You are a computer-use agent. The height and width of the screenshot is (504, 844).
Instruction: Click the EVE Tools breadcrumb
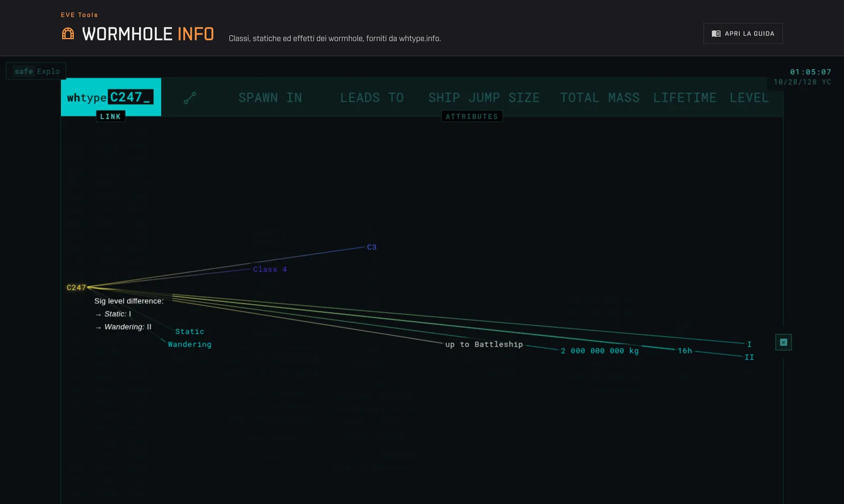pos(79,15)
